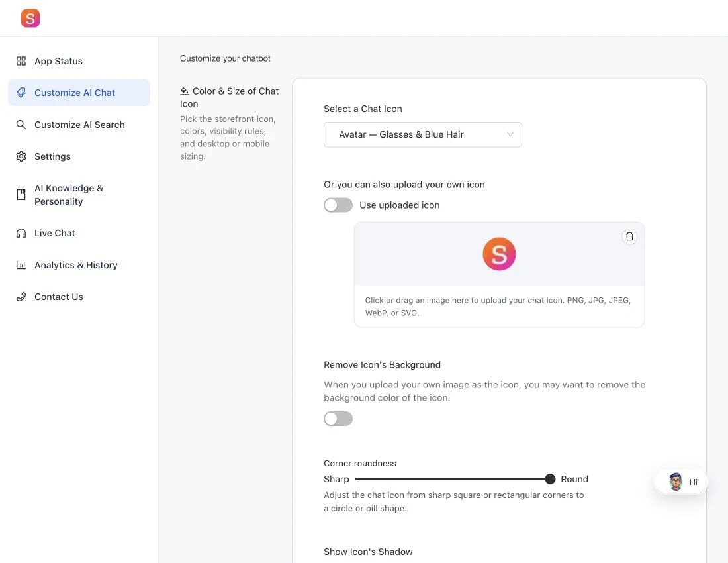Click the Corner roundness label
Viewport: 728px width, 563px height.
[x=360, y=463]
